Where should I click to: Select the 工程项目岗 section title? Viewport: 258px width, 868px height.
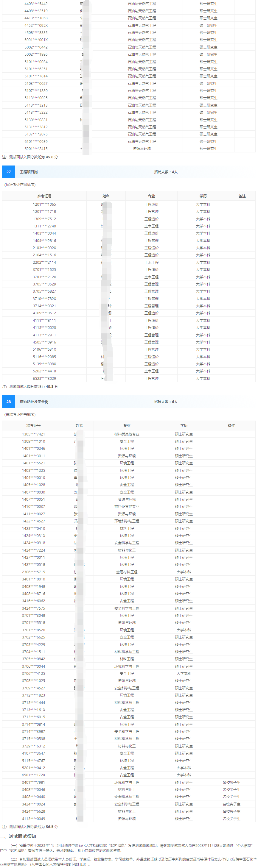click(x=29, y=172)
